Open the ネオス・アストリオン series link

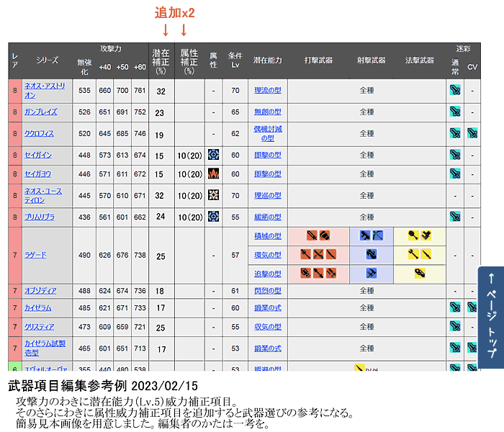pyautogui.click(x=45, y=91)
